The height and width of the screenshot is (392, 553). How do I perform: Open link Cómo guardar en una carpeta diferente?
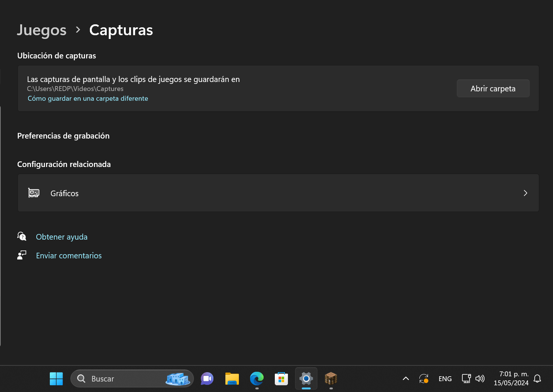[88, 98]
